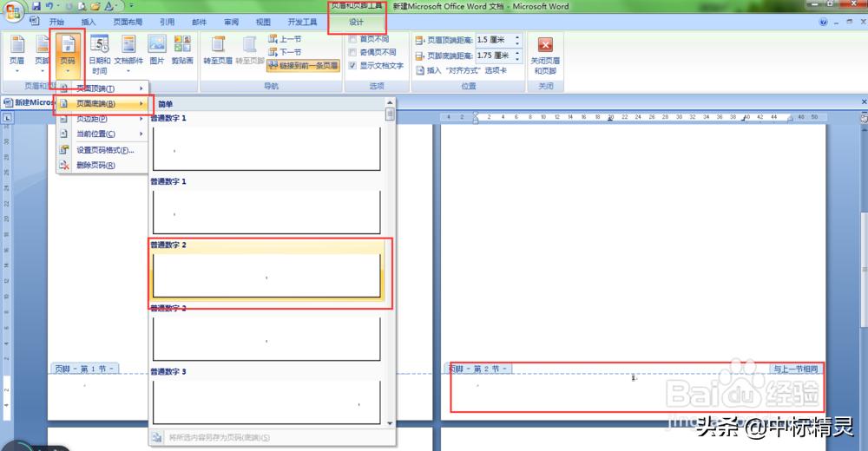Click the 1.75 厘米 footer distance field
Image resolution: width=868 pixels, height=451 pixels.
[x=495, y=56]
